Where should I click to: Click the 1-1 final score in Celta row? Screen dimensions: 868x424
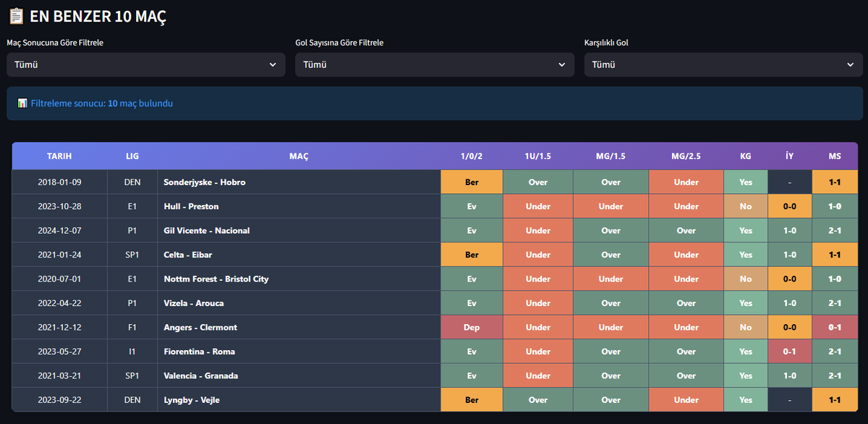(835, 255)
